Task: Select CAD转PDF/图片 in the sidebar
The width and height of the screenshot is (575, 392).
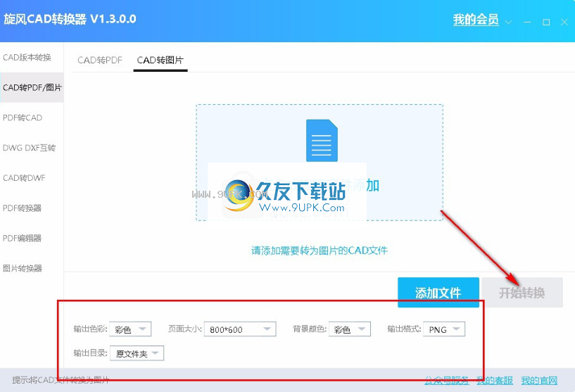Action: click(32, 88)
